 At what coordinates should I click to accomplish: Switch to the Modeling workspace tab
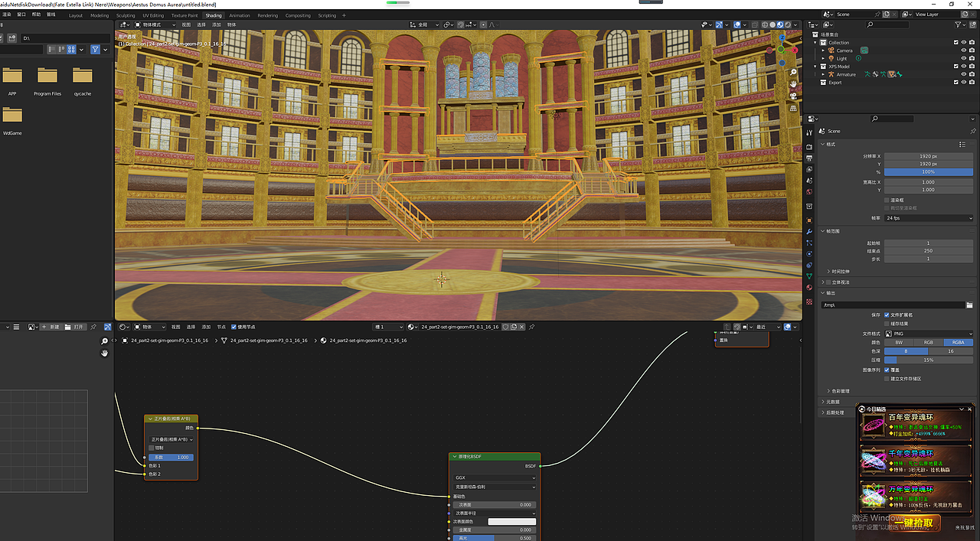(100, 15)
